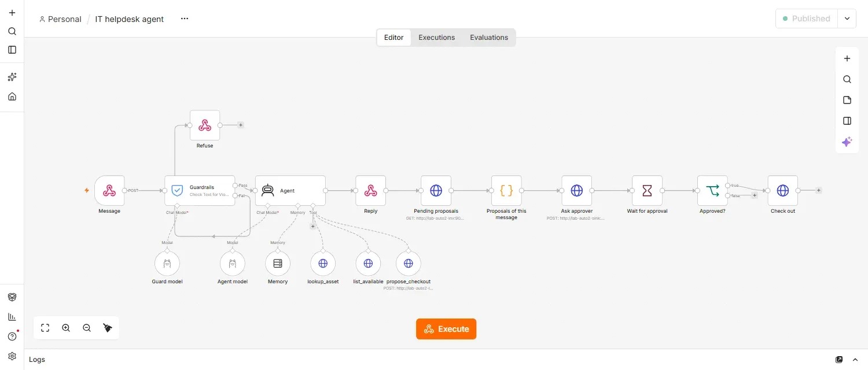Select the Memory sub-node
This screenshot has width=868, height=370.
[278, 264]
